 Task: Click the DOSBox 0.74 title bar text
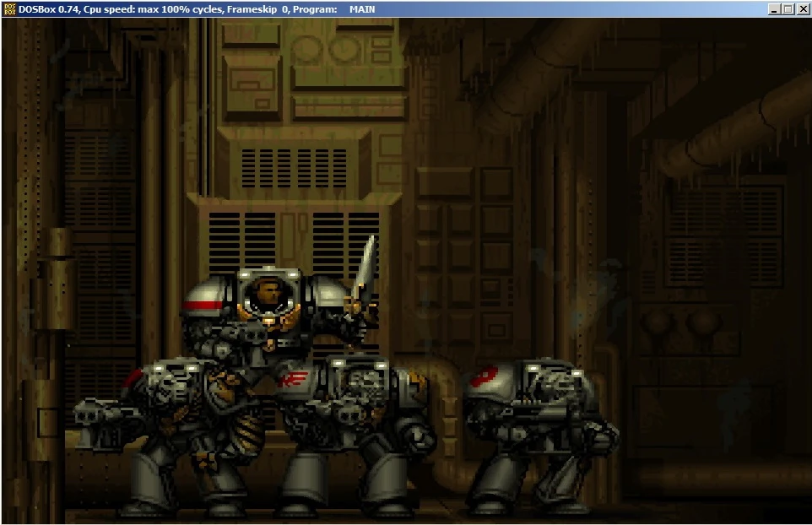tap(197, 9)
